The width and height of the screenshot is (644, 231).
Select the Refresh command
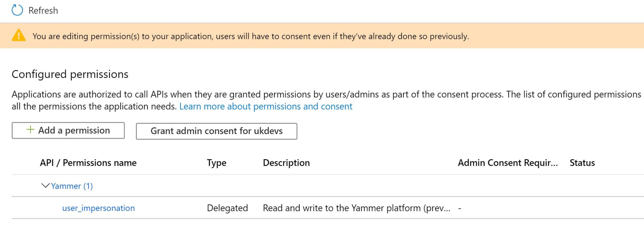point(43,10)
